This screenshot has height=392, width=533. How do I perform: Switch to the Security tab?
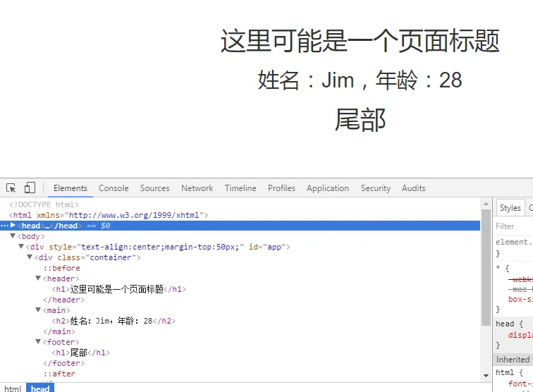(376, 188)
